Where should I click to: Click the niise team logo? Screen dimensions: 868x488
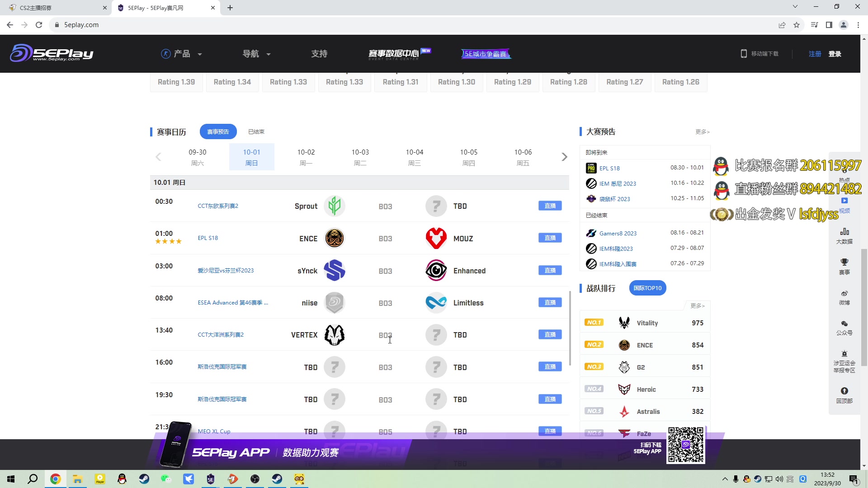335,303
